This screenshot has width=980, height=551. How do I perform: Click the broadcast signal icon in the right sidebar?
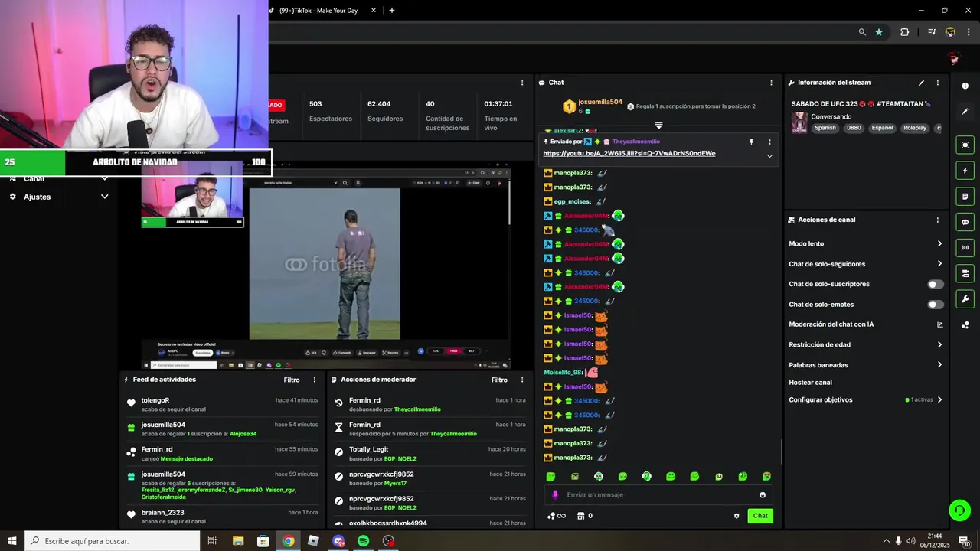[965, 248]
